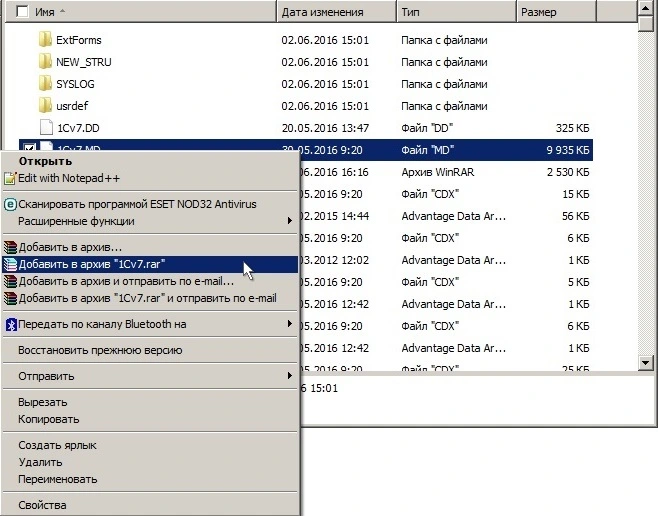
Task: Click the ExtForms folder icon
Action: [x=45, y=40]
